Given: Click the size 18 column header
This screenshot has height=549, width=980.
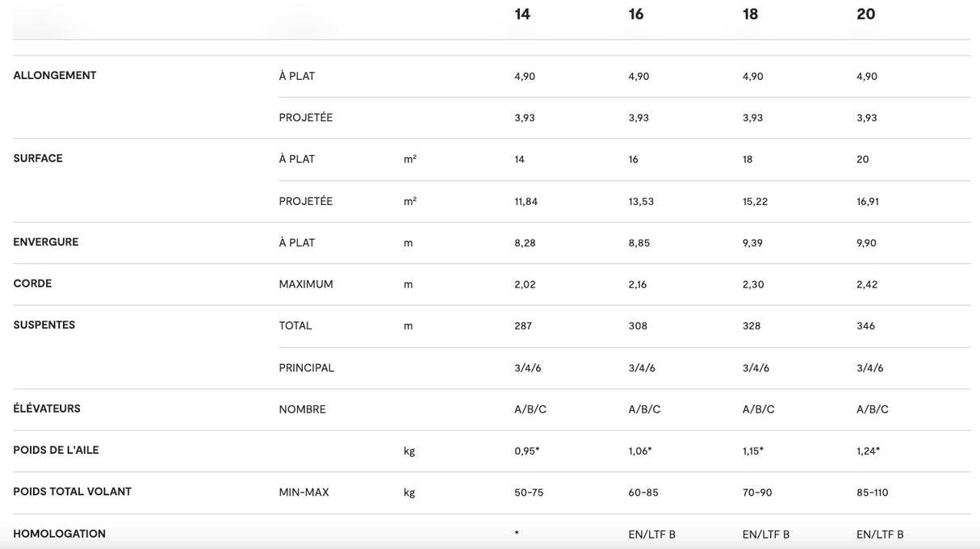Looking at the screenshot, I should (x=750, y=15).
